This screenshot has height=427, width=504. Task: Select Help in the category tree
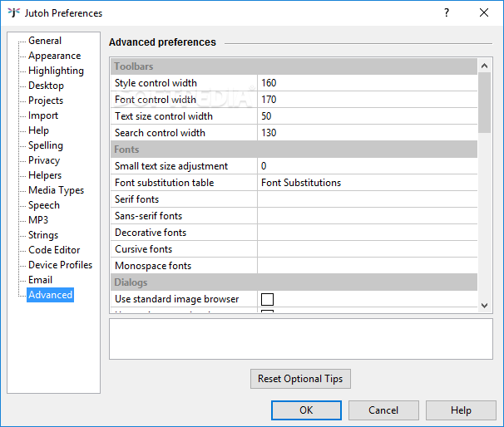(x=38, y=130)
